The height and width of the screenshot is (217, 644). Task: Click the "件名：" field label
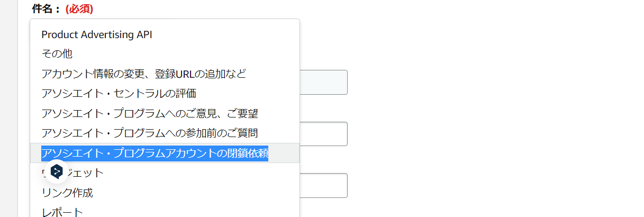(47, 8)
